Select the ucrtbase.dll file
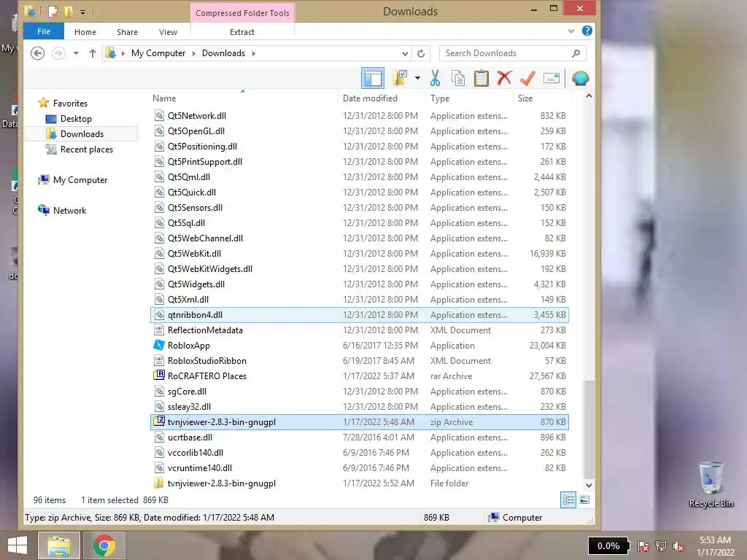 (360, 437)
